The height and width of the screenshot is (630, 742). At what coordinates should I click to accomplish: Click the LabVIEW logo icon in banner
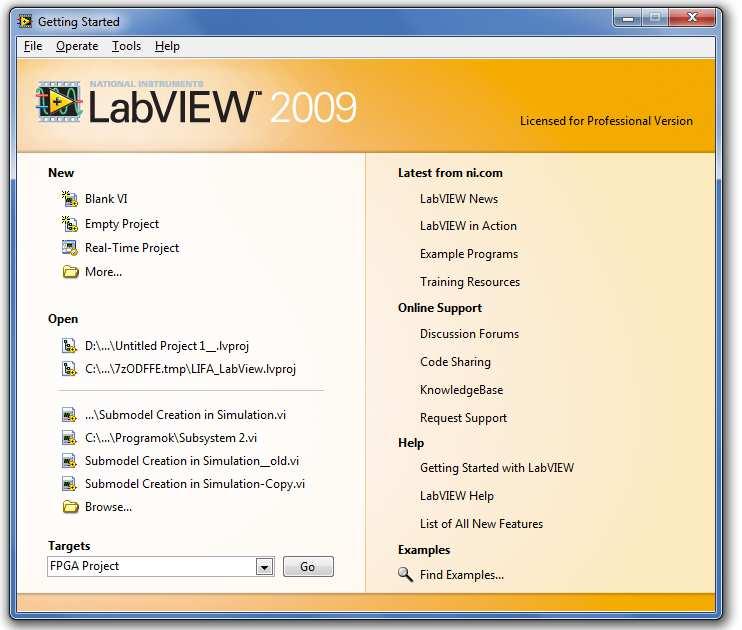[x=59, y=102]
